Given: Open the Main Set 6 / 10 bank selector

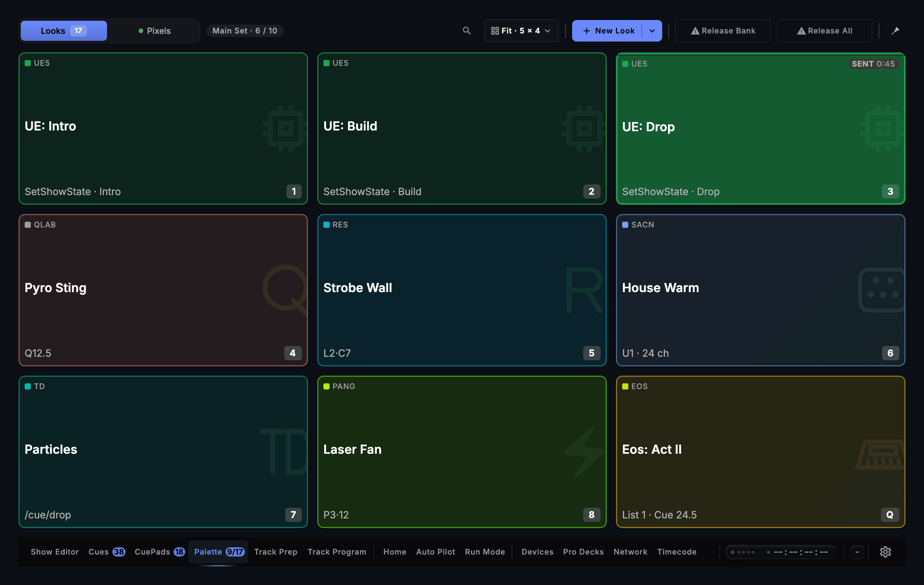Looking at the screenshot, I should tap(245, 31).
